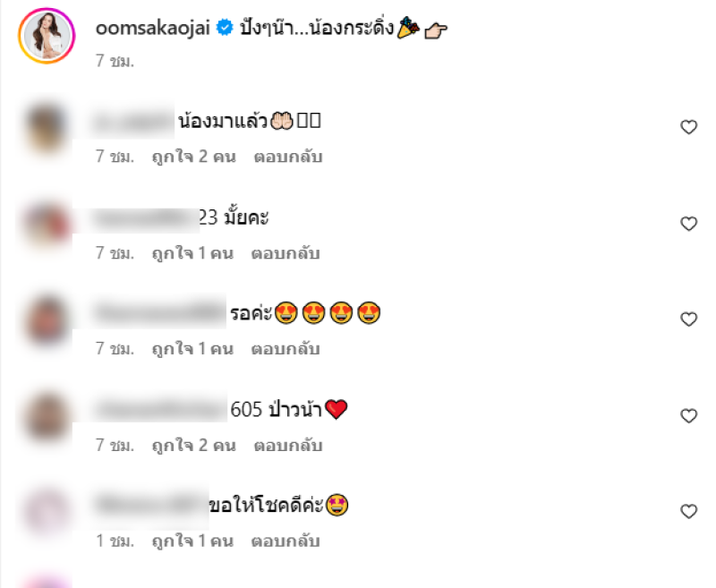Like the comment "น้องมาแล้ว" with heart icon
The height and width of the screenshot is (588, 716).
[x=688, y=127]
